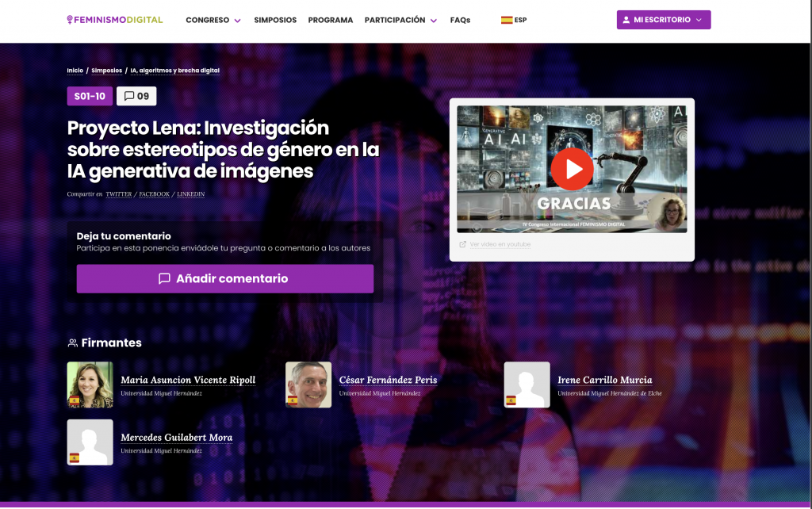
Task: Select the Spanish flag language icon
Action: click(506, 20)
